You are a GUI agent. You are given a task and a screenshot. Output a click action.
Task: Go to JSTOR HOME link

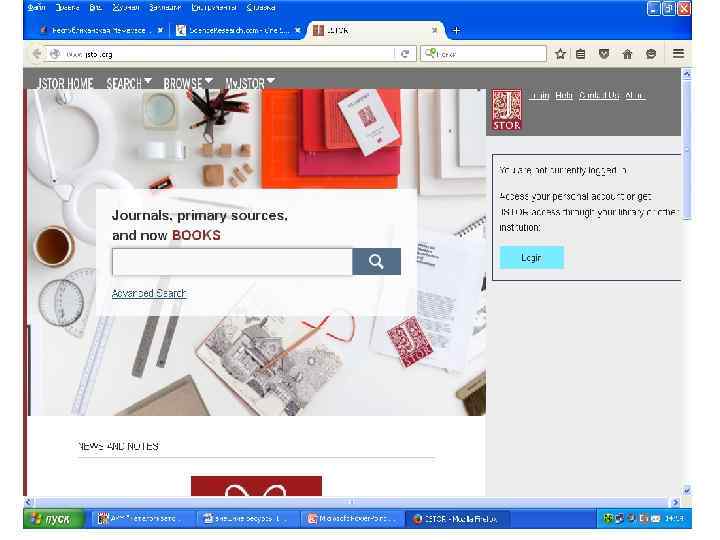click(x=65, y=83)
